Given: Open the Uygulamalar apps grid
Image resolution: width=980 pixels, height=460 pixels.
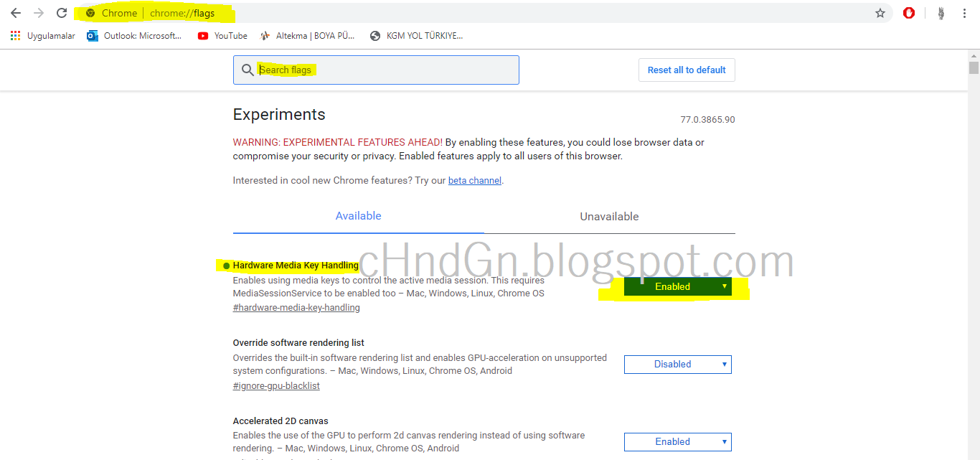Looking at the screenshot, I should click(14, 35).
